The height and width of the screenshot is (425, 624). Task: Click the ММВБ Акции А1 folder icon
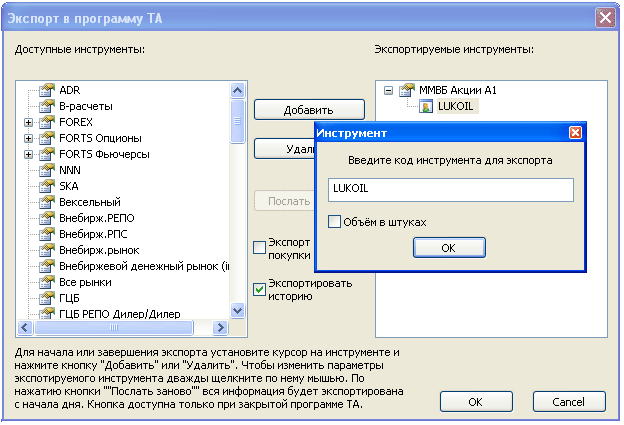coord(407,90)
